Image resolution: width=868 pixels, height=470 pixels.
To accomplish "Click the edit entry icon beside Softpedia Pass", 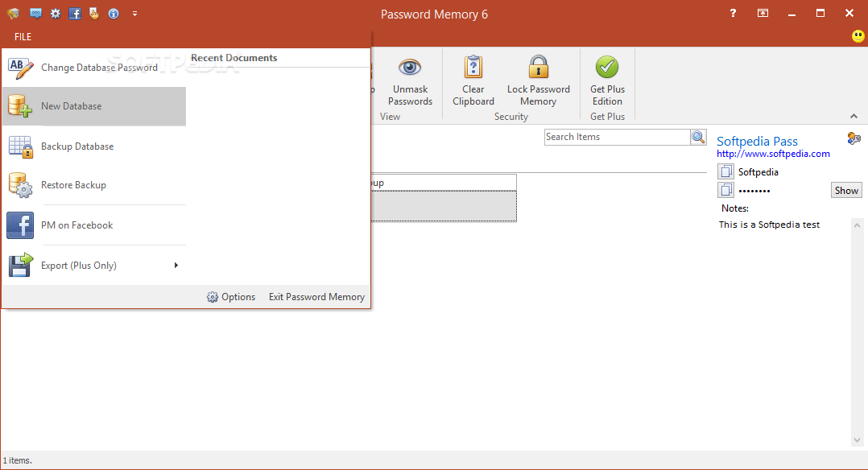I will (x=854, y=138).
